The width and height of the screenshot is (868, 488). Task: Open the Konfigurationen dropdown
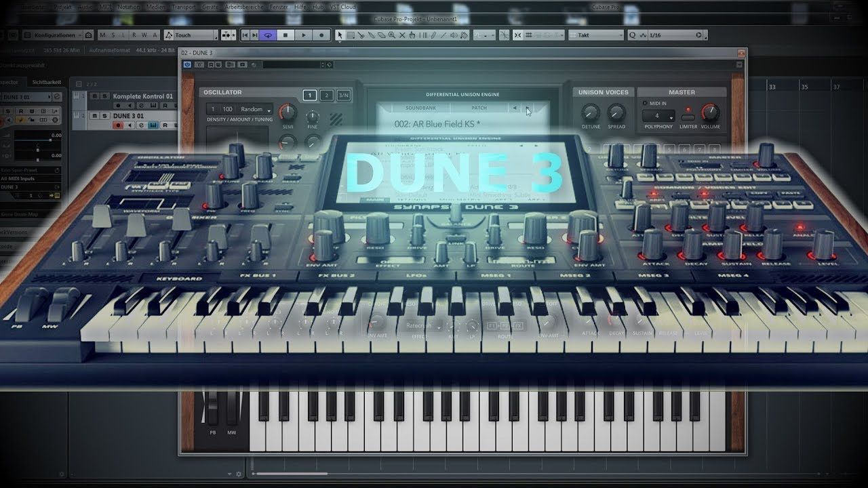tap(52, 35)
